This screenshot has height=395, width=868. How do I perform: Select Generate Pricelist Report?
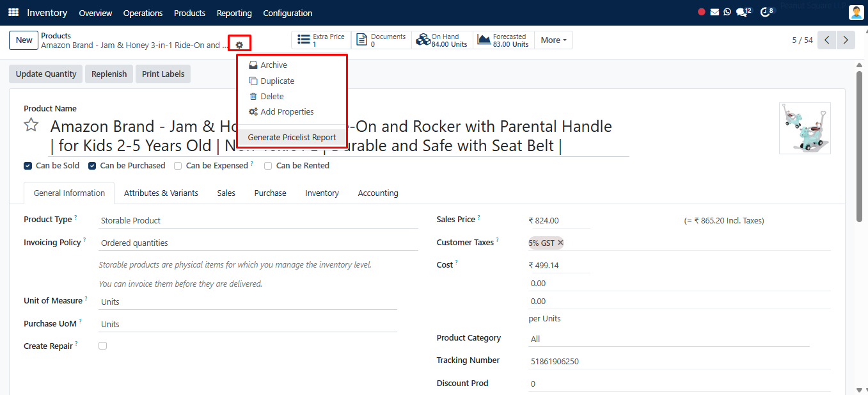292,138
